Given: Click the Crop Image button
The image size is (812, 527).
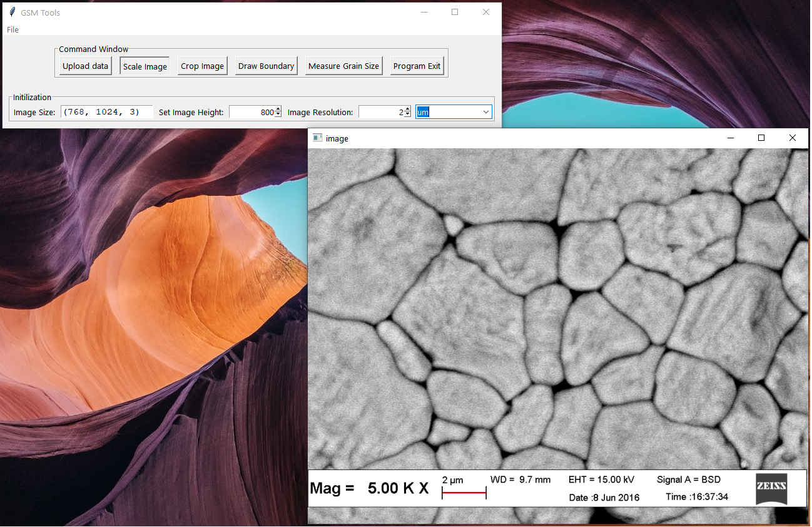Looking at the screenshot, I should coord(202,65).
